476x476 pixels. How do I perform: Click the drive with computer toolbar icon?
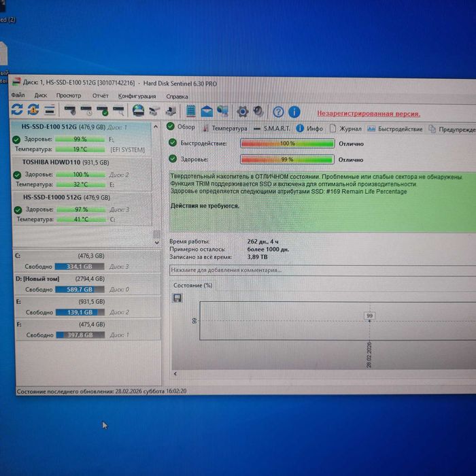pos(171,112)
